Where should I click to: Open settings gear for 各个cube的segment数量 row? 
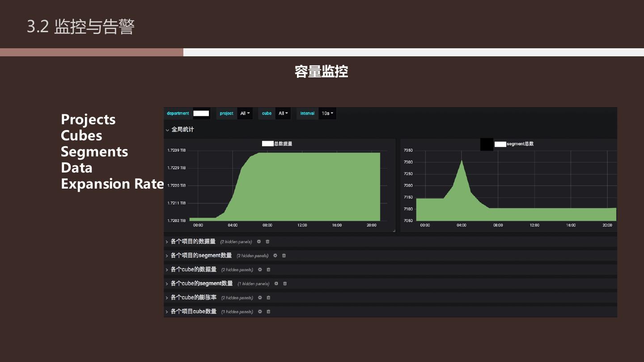[x=276, y=283]
